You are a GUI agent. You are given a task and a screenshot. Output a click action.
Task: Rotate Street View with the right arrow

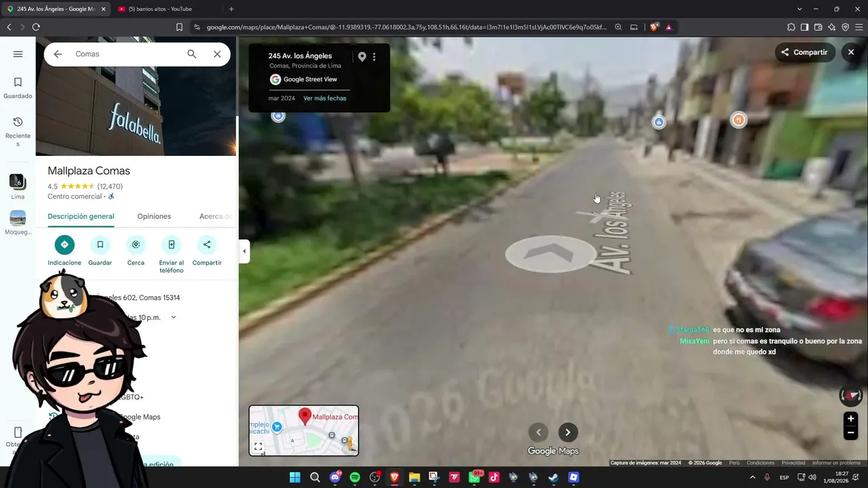(568, 432)
